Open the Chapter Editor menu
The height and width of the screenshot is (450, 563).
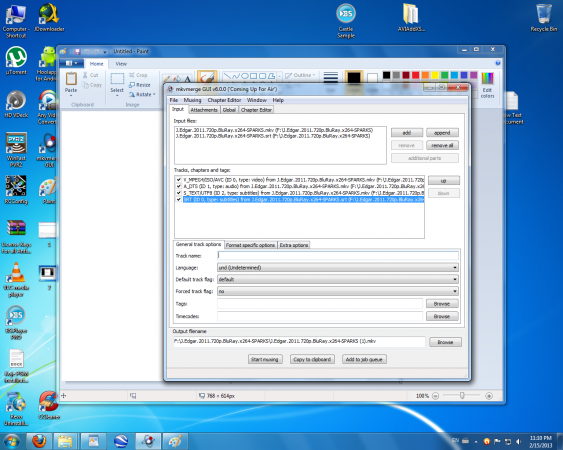pos(224,100)
